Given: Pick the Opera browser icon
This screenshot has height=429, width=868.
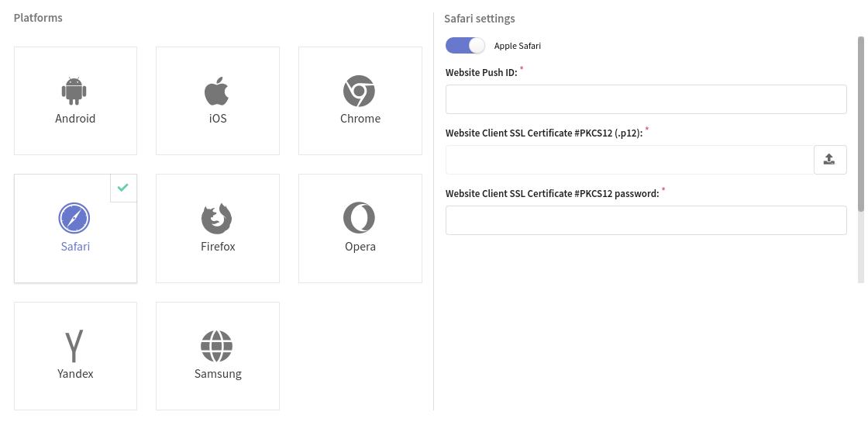Looking at the screenshot, I should tap(360, 218).
